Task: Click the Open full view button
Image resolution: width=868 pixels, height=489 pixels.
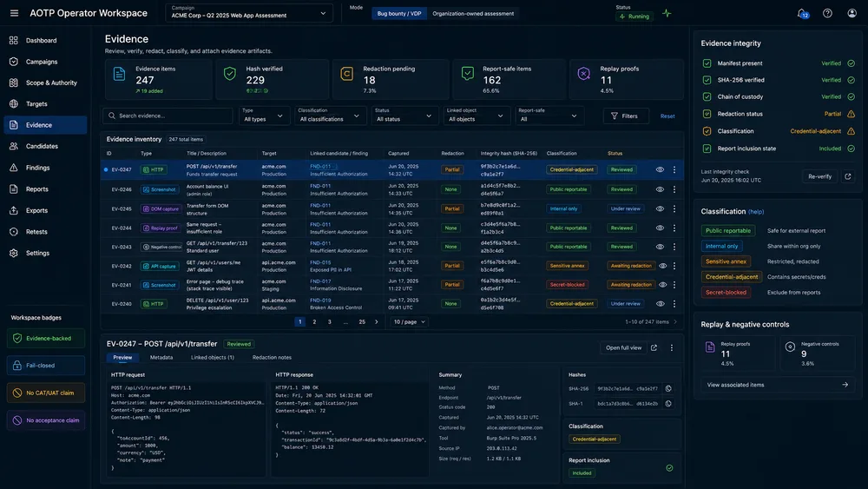Action: click(623, 347)
